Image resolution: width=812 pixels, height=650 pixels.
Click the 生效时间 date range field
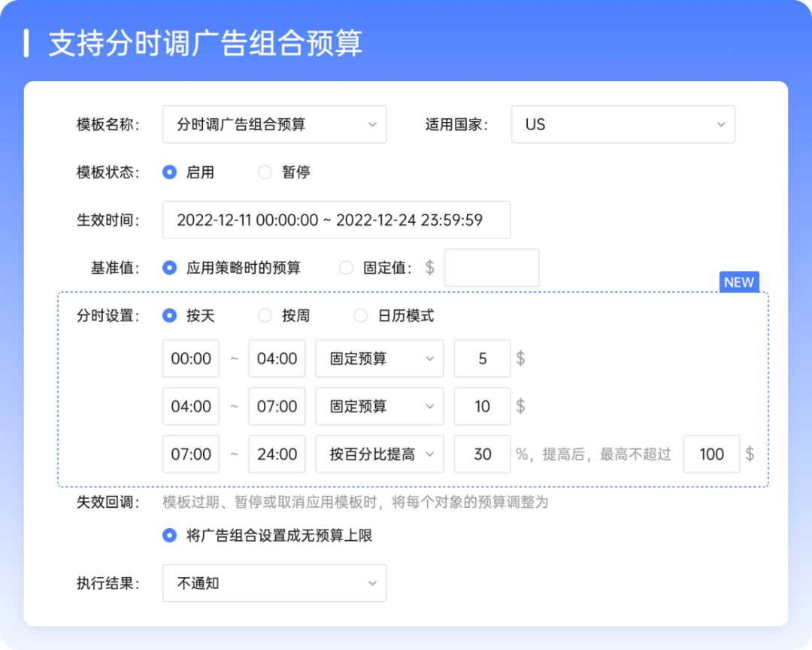coord(336,220)
